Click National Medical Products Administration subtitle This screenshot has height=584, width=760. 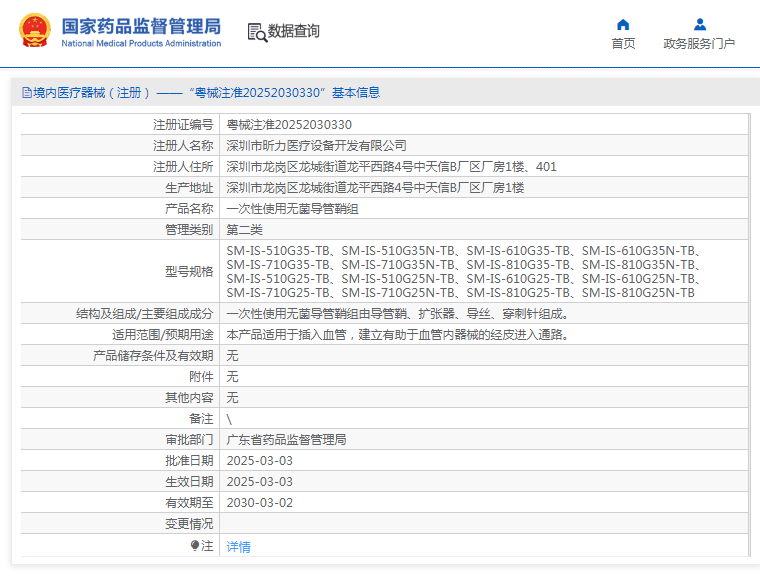coord(141,43)
